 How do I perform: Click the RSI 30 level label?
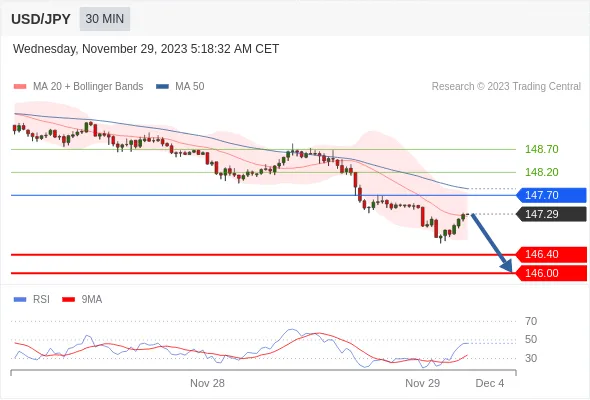tap(531, 358)
